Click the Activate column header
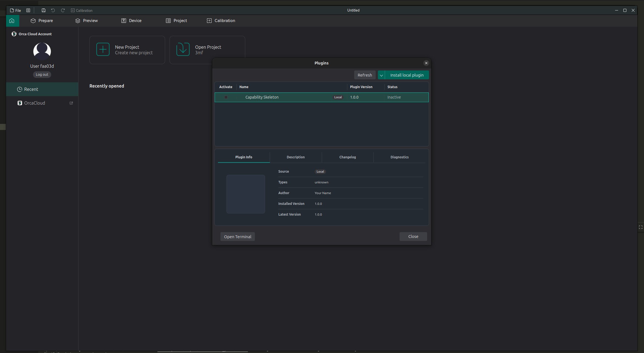This screenshot has width=644, height=353. coord(226,87)
